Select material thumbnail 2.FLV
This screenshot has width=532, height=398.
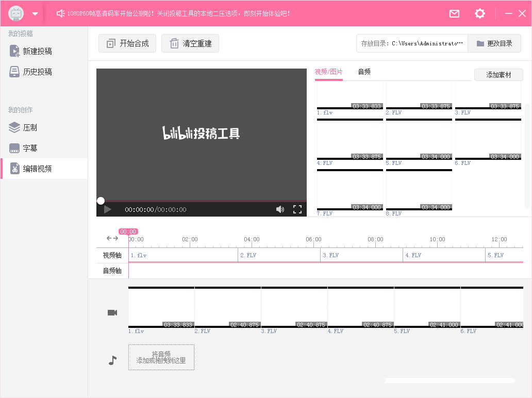click(419, 95)
